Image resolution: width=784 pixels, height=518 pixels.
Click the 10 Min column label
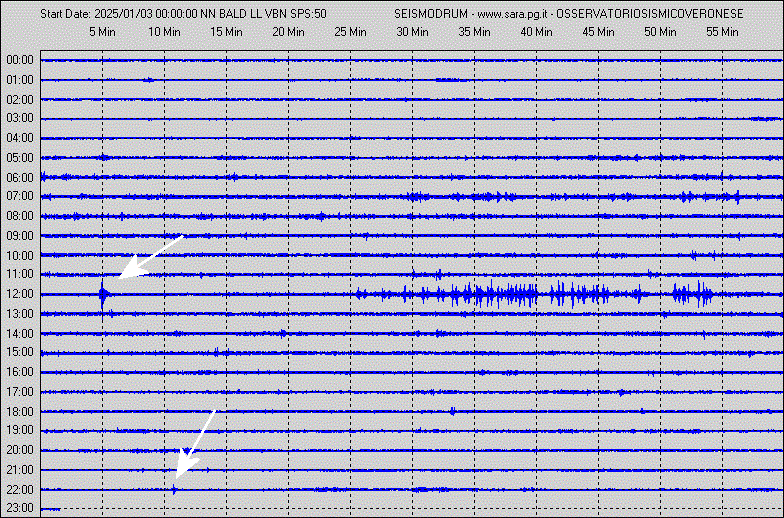[164, 32]
